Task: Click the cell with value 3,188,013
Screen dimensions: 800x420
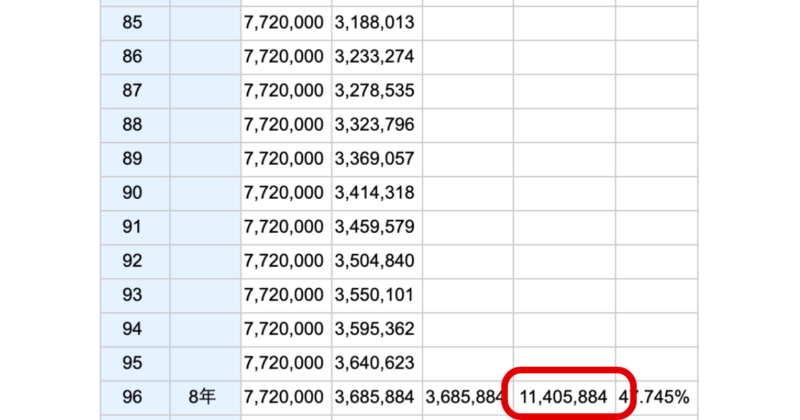Action: (374, 21)
